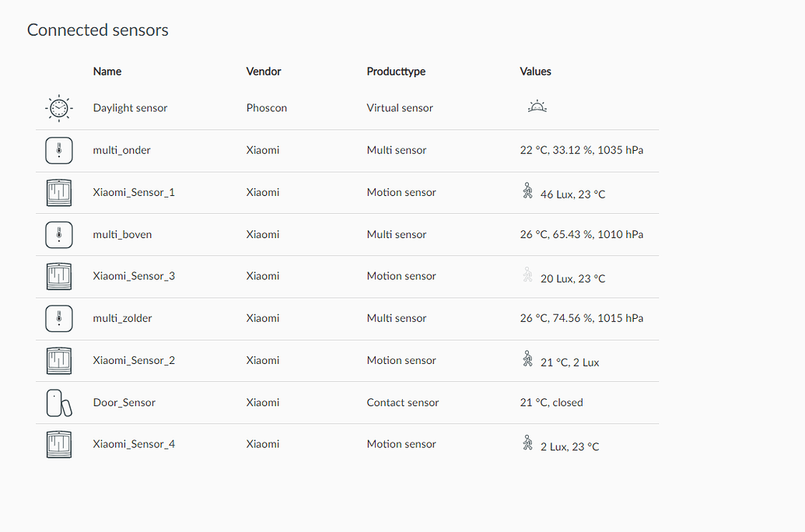Click the multi_zolder multi sensor icon

click(x=58, y=318)
